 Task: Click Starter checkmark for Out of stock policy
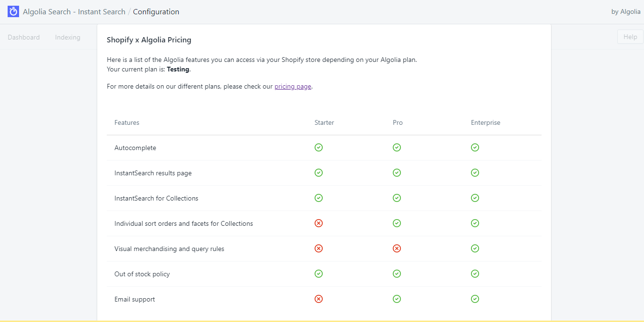pyautogui.click(x=318, y=274)
